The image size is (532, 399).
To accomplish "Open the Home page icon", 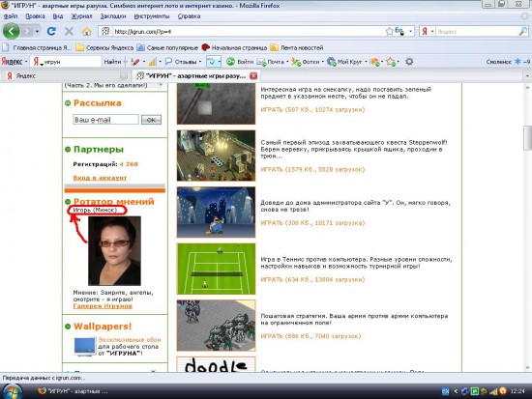I will tap(87, 32).
